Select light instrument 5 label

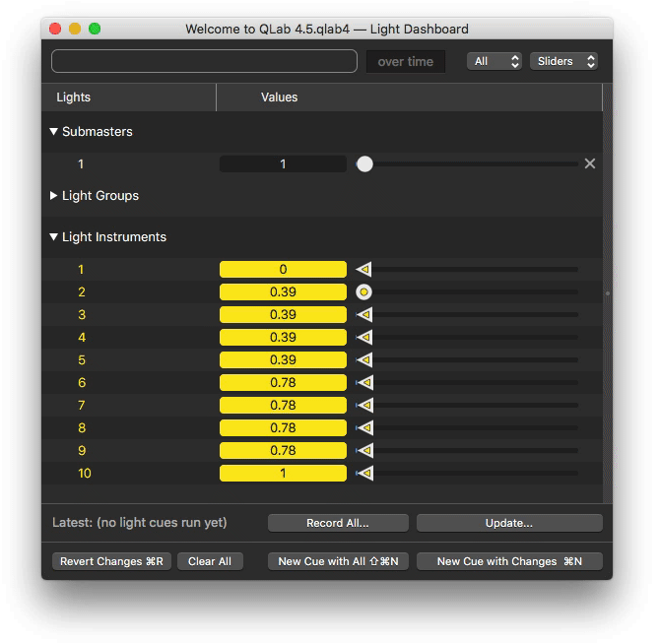point(82,360)
